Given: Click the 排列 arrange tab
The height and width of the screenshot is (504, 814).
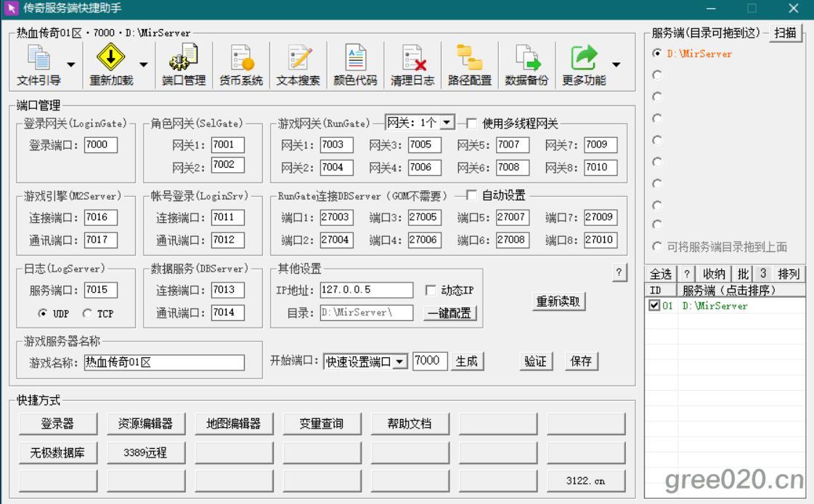Looking at the screenshot, I should 788,274.
